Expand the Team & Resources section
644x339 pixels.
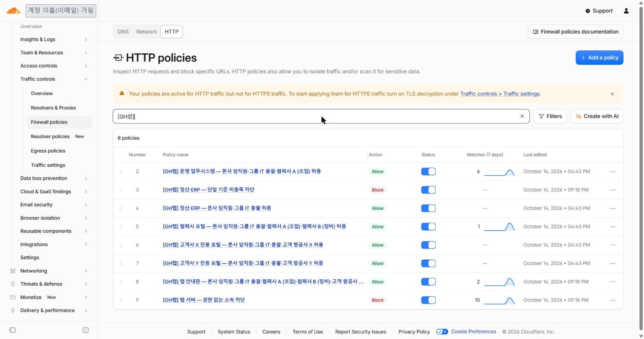click(54, 52)
